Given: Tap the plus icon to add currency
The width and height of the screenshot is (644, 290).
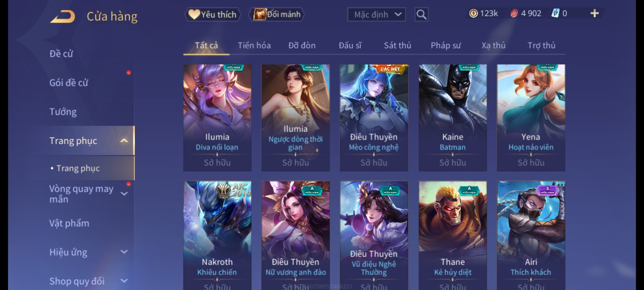Looking at the screenshot, I should coord(595,13).
